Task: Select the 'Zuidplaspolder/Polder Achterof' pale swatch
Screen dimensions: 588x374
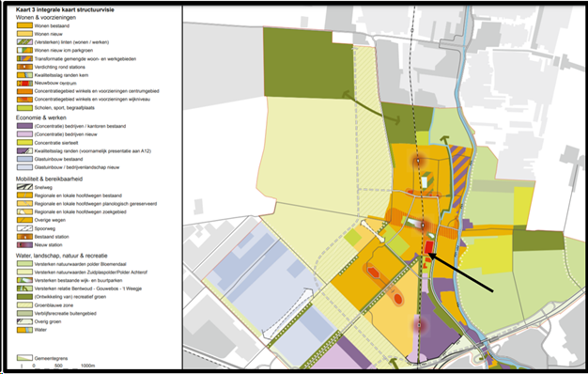Action: click(24, 273)
